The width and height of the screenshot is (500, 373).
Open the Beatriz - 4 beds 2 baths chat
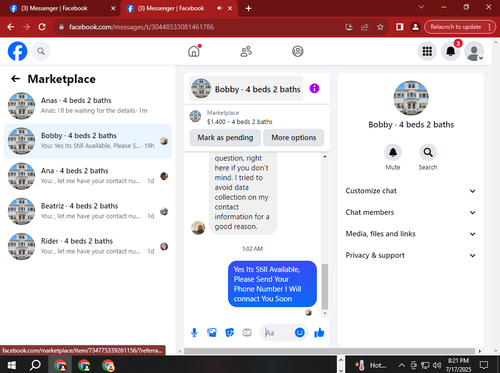pyautogui.click(x=88, y=211)
